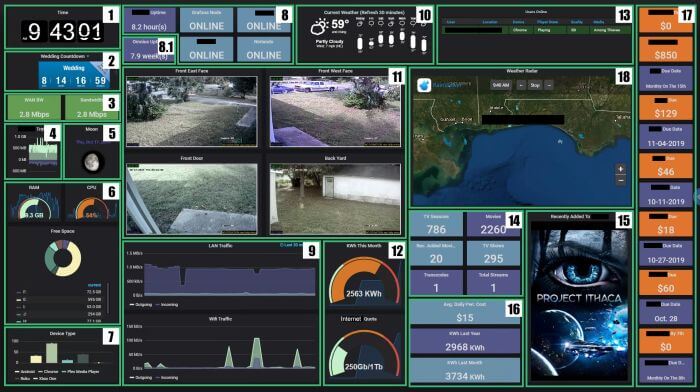
Task: Click the Free Space donut chart
Action: tap(63, 258)
